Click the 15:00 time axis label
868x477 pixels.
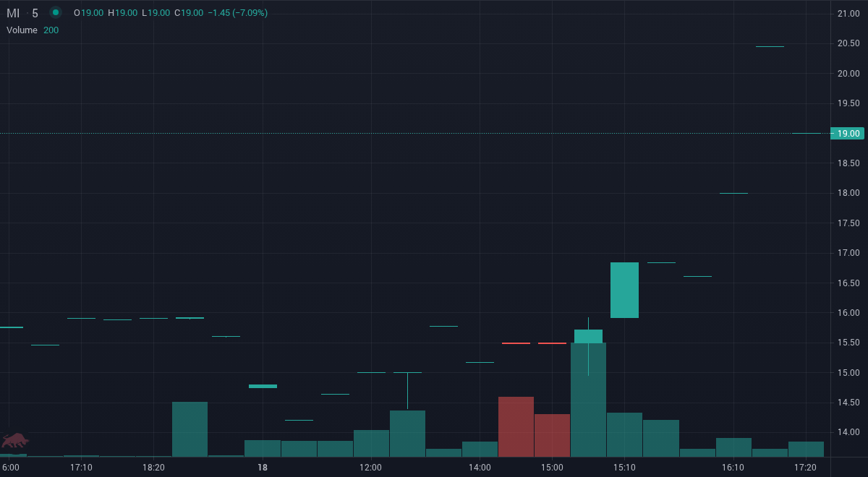(x=552, y=468)
